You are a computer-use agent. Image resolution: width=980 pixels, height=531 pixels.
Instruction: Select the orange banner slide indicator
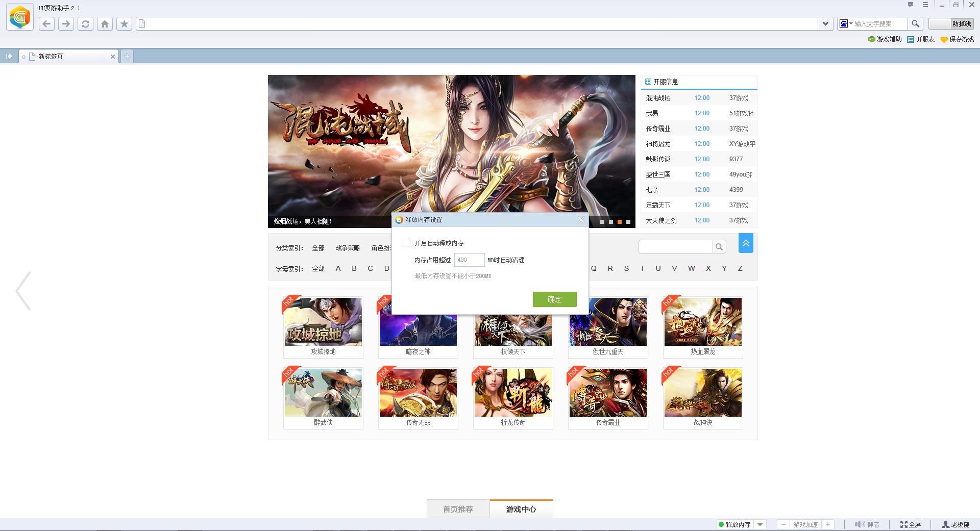(x=620, y=222)
